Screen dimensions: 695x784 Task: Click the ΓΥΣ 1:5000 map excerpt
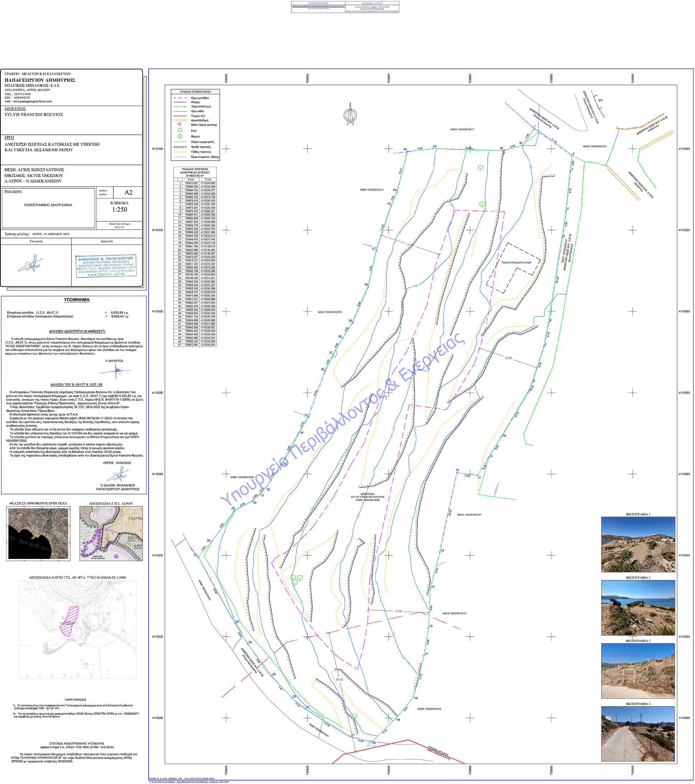(x=78, y=630)
